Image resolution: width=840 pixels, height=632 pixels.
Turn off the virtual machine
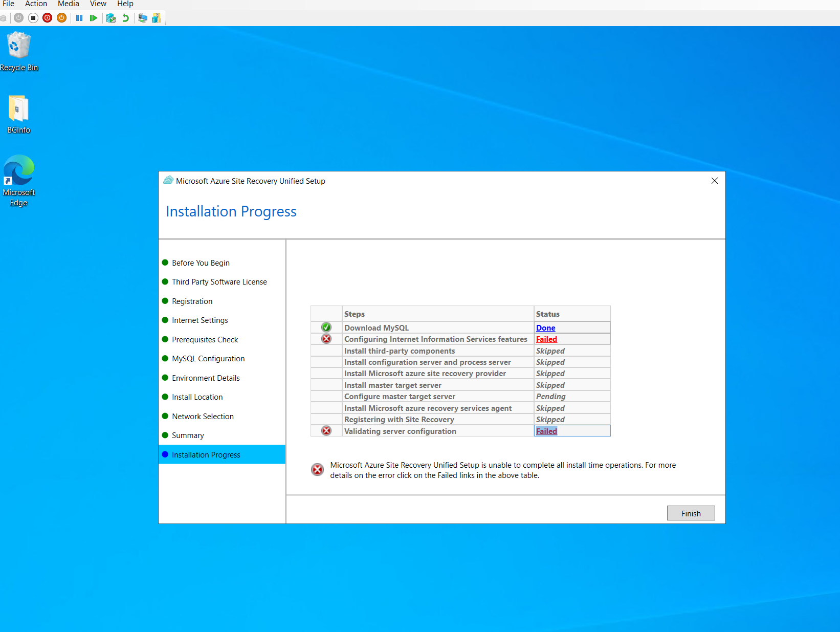click(x=48, y=18)
